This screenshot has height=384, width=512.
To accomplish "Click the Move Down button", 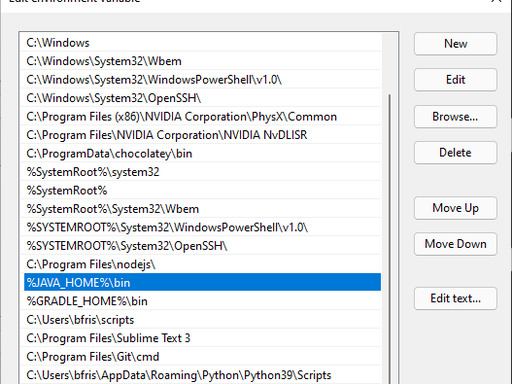I will click(x=455, y=244).
